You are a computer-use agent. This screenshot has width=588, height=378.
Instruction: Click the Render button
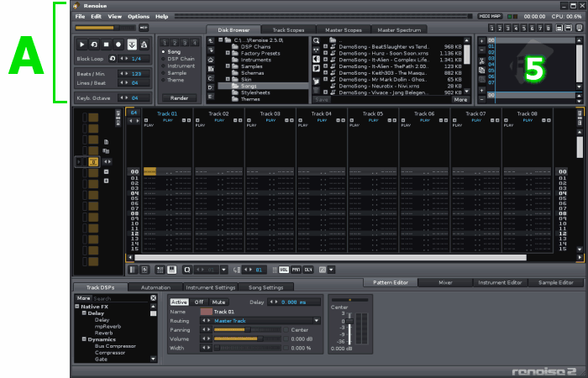pos(179,98)
